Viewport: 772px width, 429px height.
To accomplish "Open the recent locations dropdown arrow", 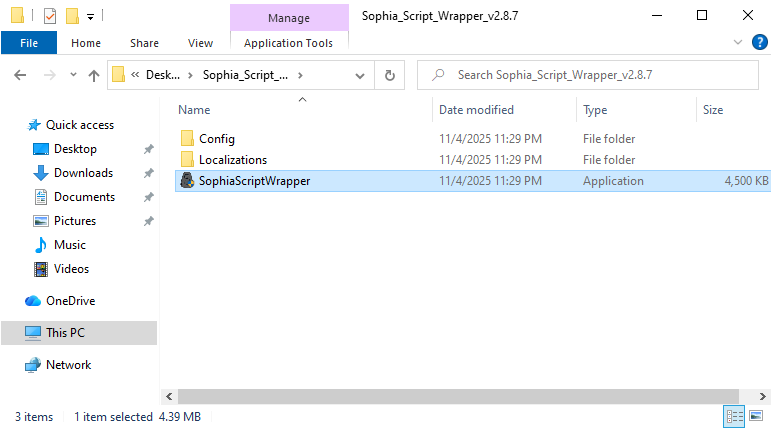I will (73, 75).
